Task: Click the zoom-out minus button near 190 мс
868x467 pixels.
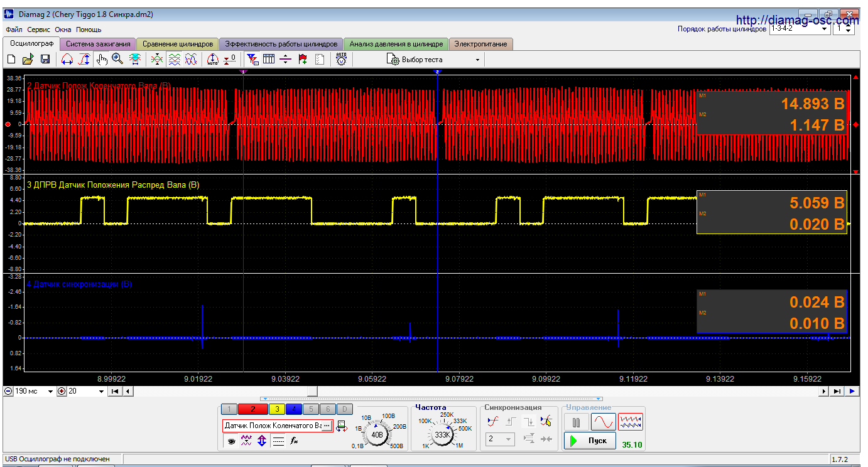Action: point(8,391)
